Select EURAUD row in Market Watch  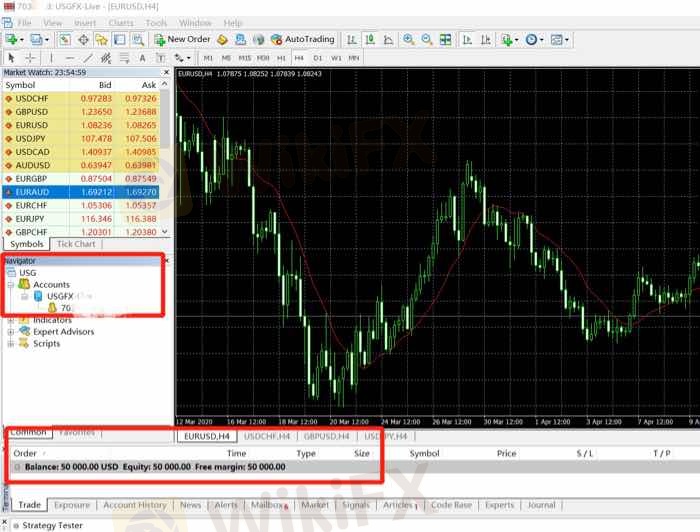[x=81, y=192]
